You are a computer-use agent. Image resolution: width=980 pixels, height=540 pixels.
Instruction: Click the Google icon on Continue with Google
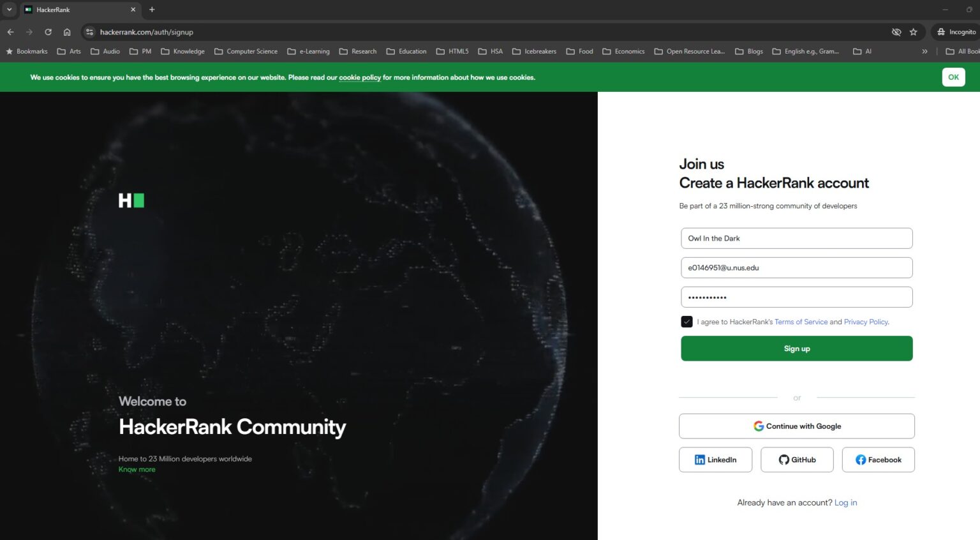pyautogui.click(x=758, y=426)
